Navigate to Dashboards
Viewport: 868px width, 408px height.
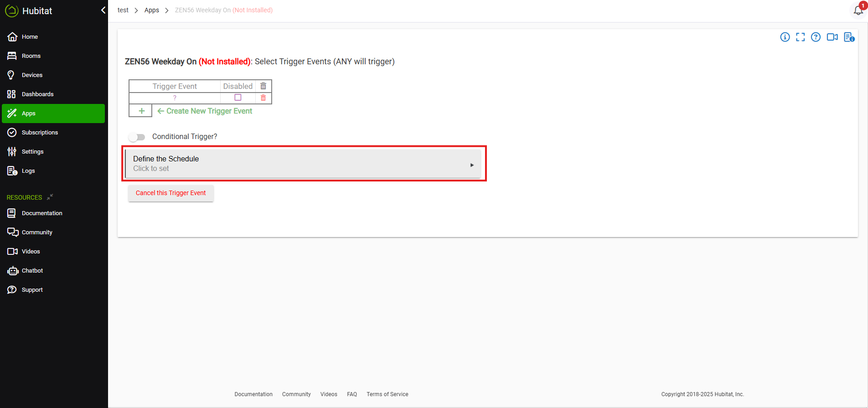click(53, 94)
